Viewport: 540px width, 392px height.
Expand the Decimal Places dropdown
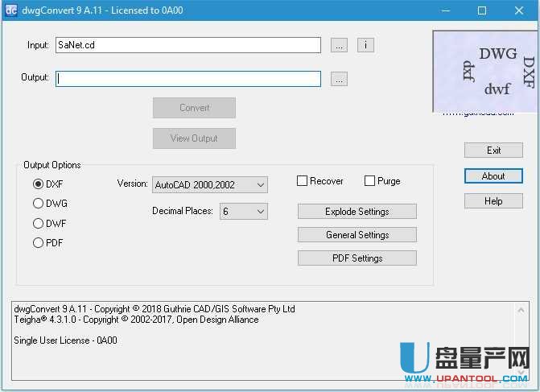(x=243, y=212)
